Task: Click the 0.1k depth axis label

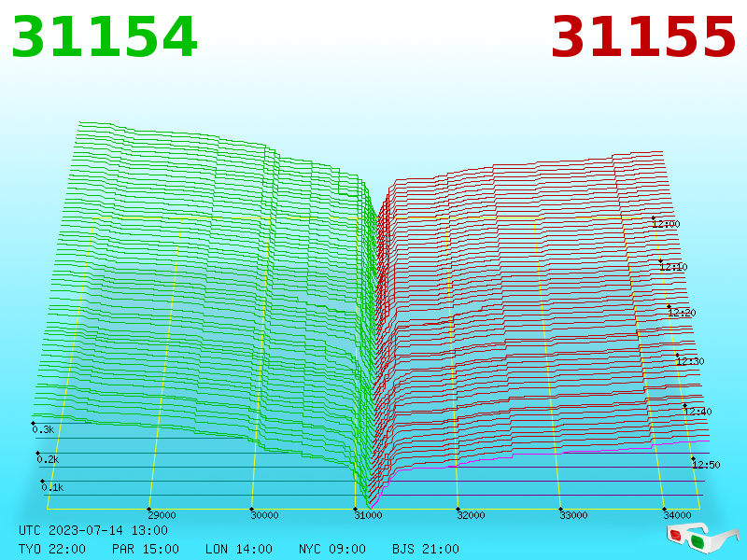Action: click(52, 487)
